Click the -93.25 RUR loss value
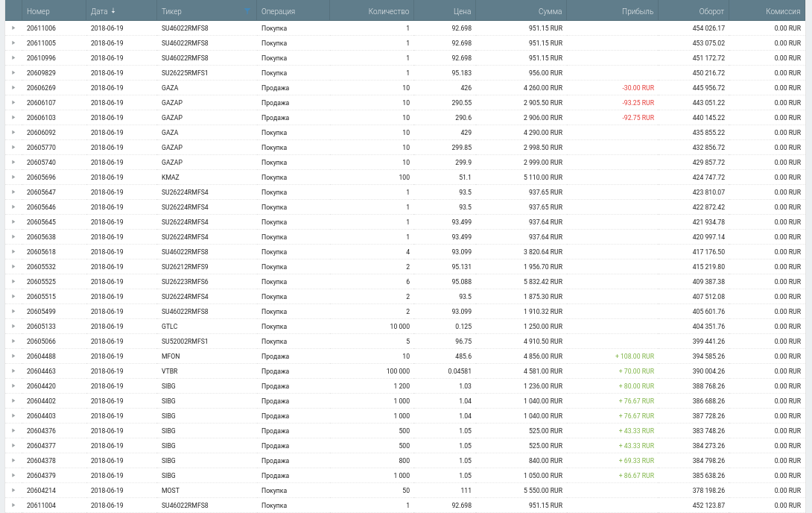Viewport: 812px width, 513px height. coord(638,103)
